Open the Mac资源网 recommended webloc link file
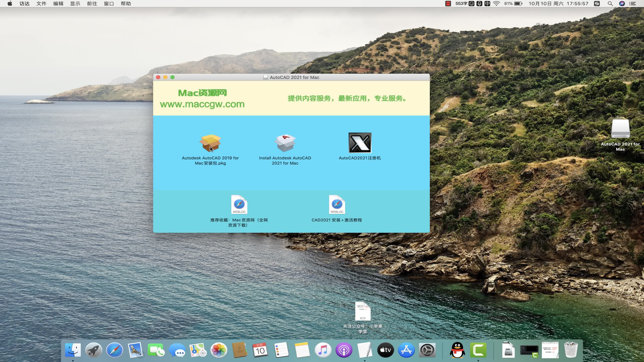The height and width of the screenshot is (362, 644). (x=239, y=204)
